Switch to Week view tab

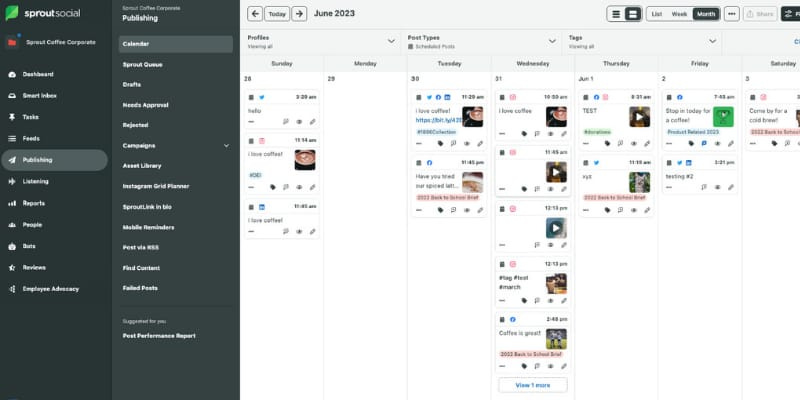click(x=679, y=14)
